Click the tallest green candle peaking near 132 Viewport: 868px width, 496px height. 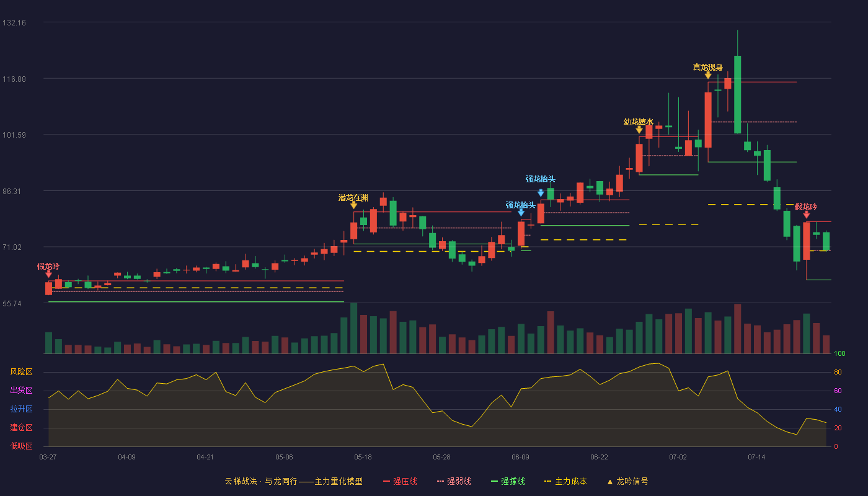point(737,94)
